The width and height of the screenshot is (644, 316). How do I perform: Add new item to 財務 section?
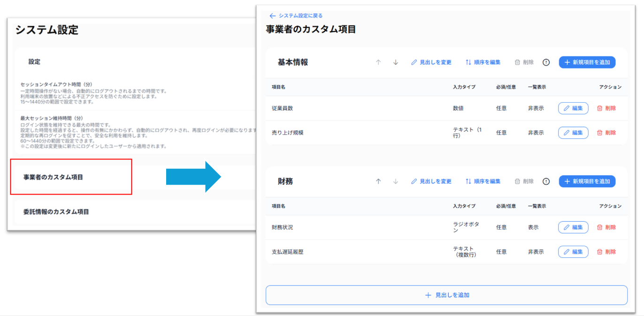[587, 181]
